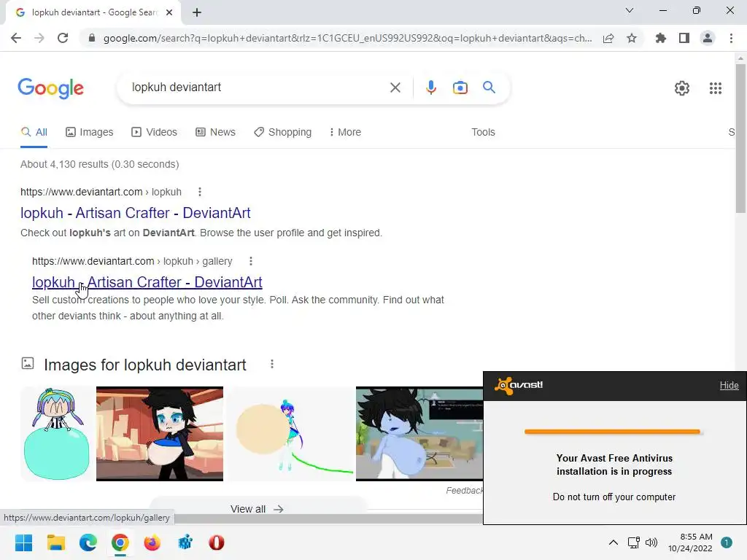The width and height of the screenshot is (747, 560).
Task: Click the 'Images for lopkuh deviantart' heading
Action: click(145, 365)
